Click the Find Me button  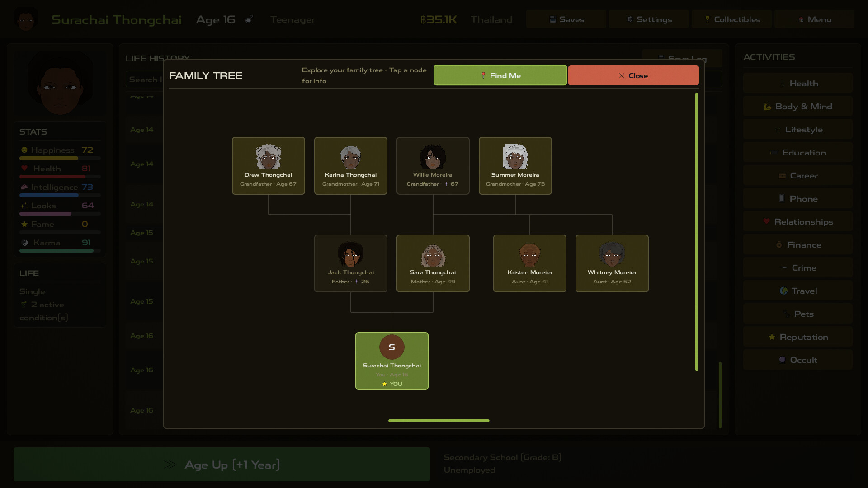(x=500, y=75)
